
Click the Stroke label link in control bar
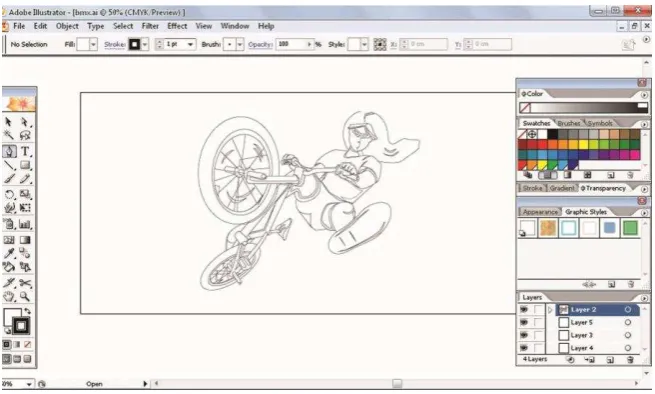(x=114, y=44)
